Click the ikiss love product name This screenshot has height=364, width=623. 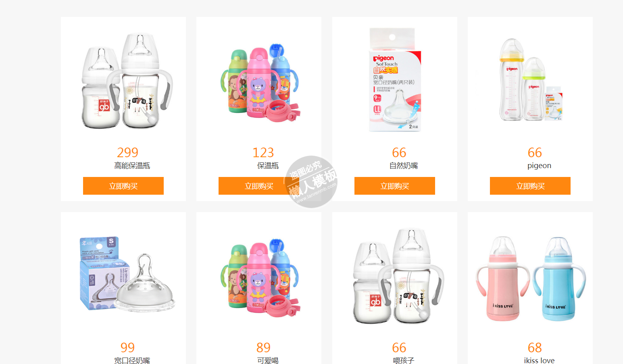[539, 360]
